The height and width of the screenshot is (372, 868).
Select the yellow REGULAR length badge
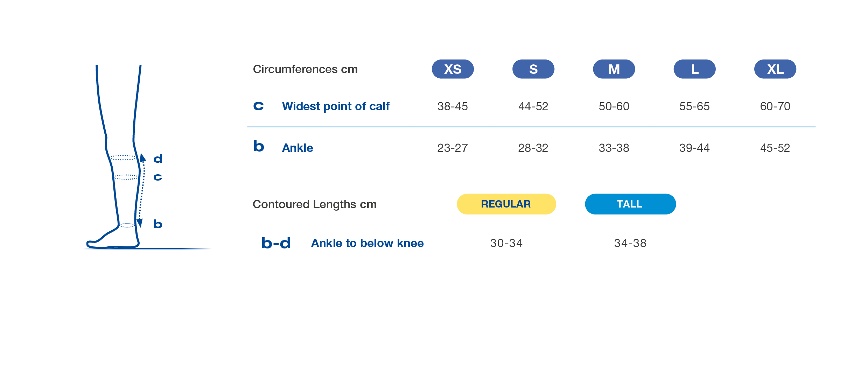click(506, 204)
